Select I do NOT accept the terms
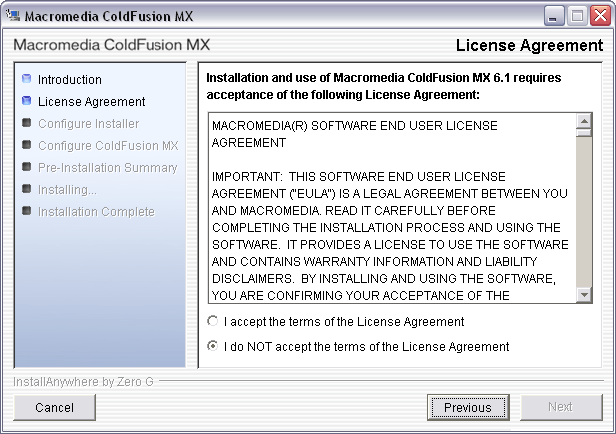Image resolution: width=616 pixels, height=434 pixels. click(212, 347)
